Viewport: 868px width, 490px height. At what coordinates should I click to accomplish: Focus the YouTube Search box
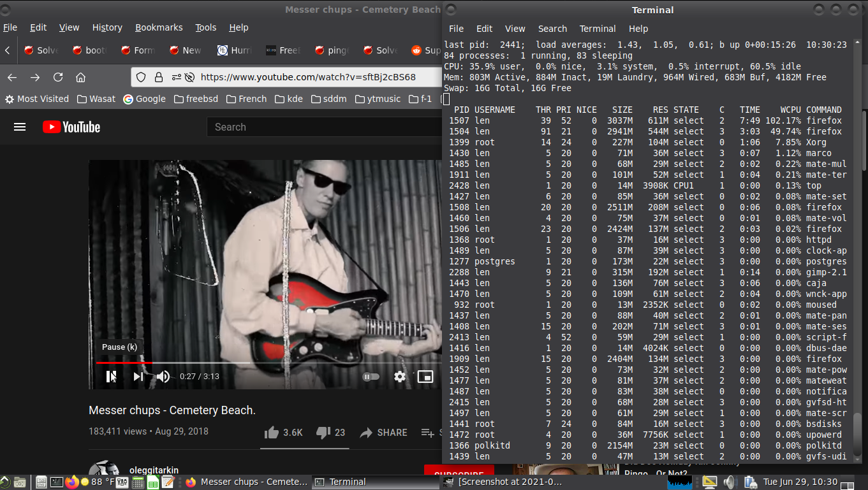click(x=325, y=127)
